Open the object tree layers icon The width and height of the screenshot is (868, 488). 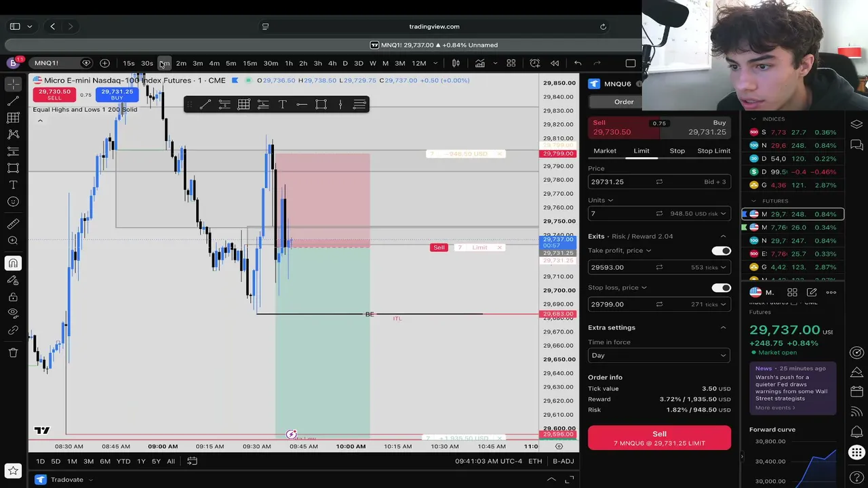click(x=856, y=124)
